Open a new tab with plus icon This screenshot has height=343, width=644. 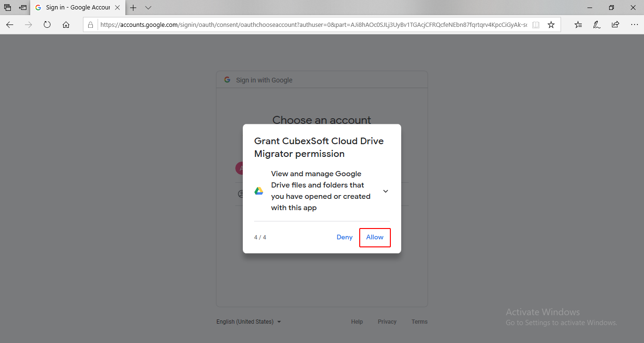pos(133,8)
